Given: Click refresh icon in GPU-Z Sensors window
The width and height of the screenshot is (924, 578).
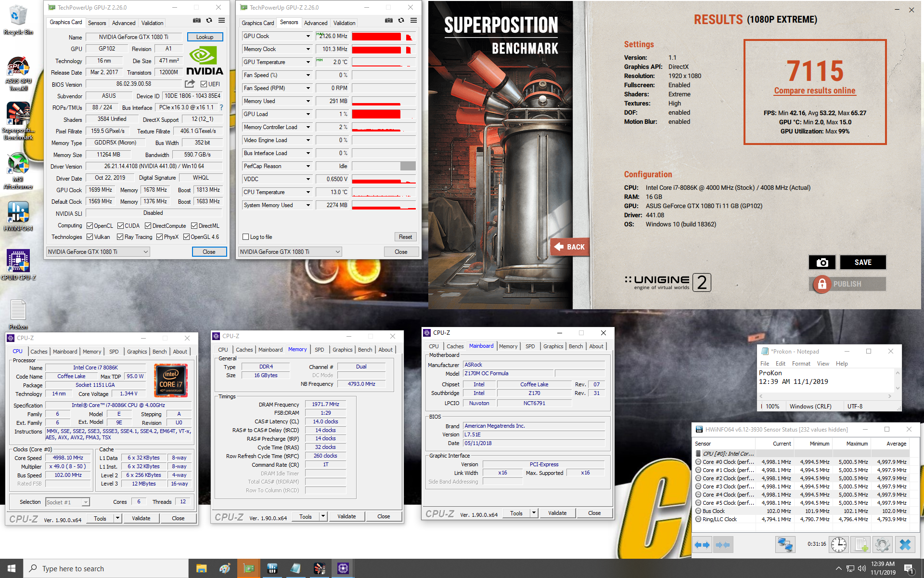Looking at the screenshot, I should (401, 21).
